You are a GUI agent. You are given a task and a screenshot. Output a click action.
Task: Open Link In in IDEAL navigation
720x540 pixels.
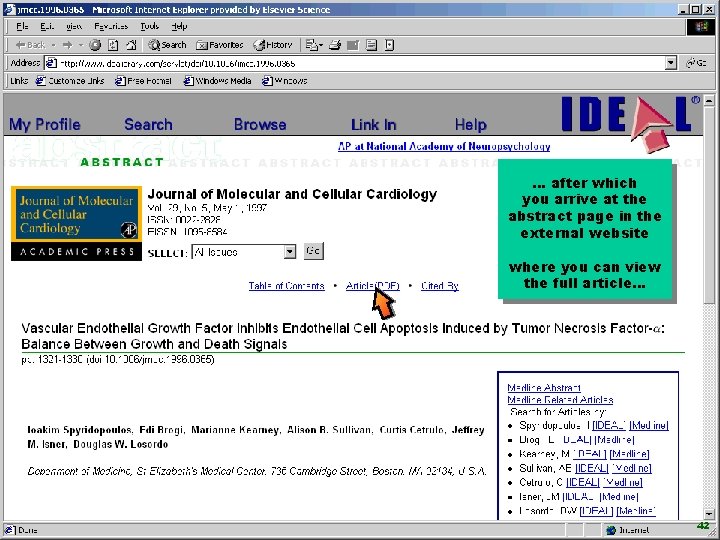(x=373, y=124)
